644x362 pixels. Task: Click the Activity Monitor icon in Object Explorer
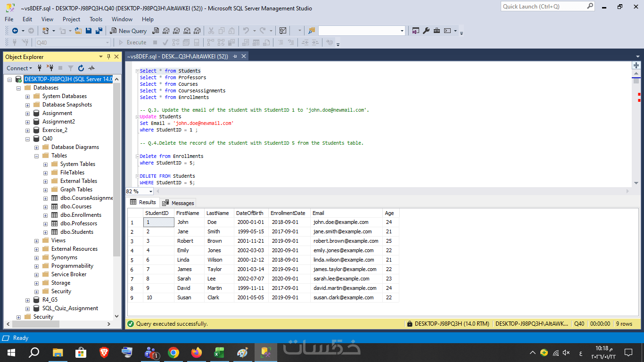pos(91,68)
